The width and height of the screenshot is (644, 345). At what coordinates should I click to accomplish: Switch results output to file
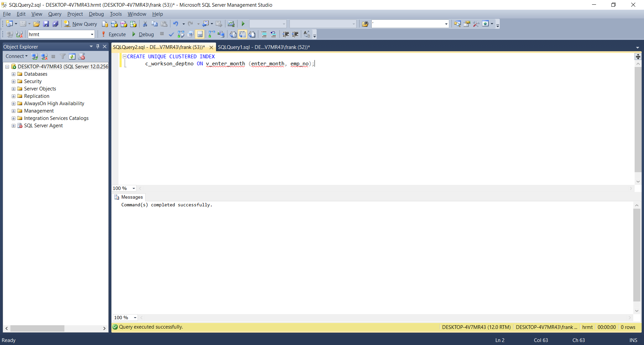252,34
